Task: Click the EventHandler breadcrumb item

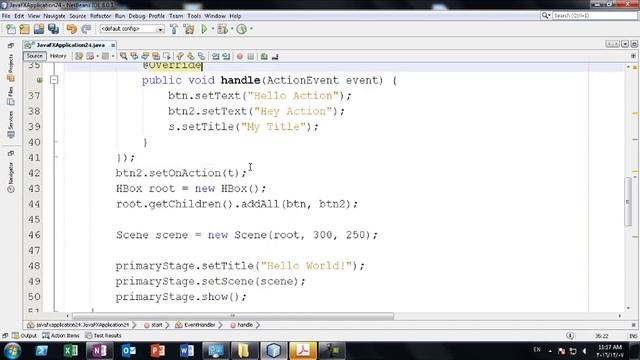Action: click(x=196, y=325)
